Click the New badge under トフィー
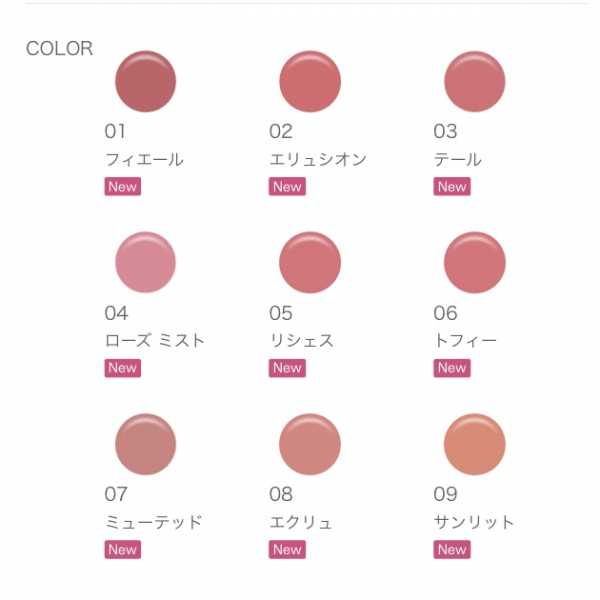The image size is (600, 600). pyautogui.click(x=451, y=368)
